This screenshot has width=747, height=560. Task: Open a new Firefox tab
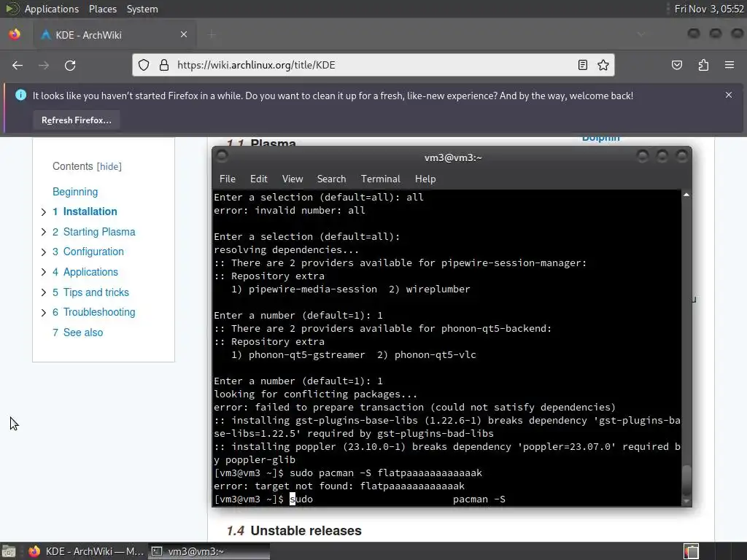point(212,34)
